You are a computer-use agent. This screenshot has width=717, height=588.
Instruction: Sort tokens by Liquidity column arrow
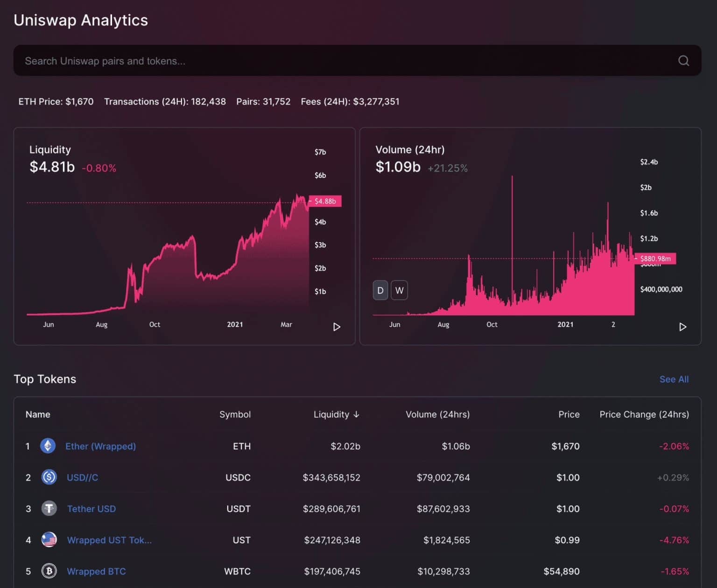coord(356,414)
